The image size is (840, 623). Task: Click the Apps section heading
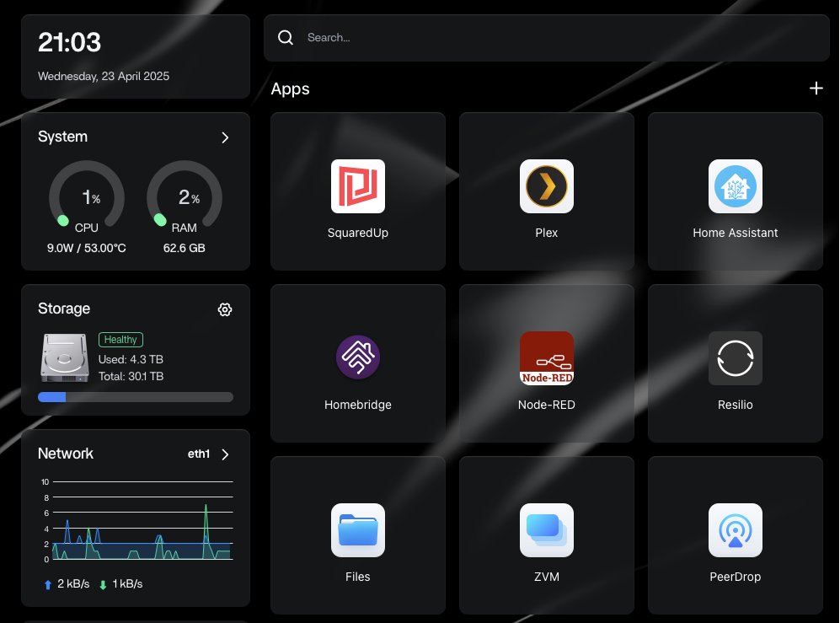pos(290,89)
